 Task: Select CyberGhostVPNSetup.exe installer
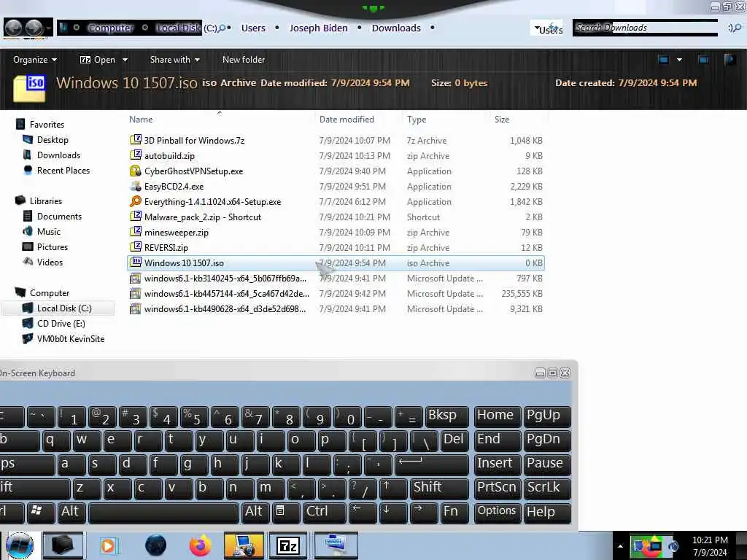click(193, 171)
